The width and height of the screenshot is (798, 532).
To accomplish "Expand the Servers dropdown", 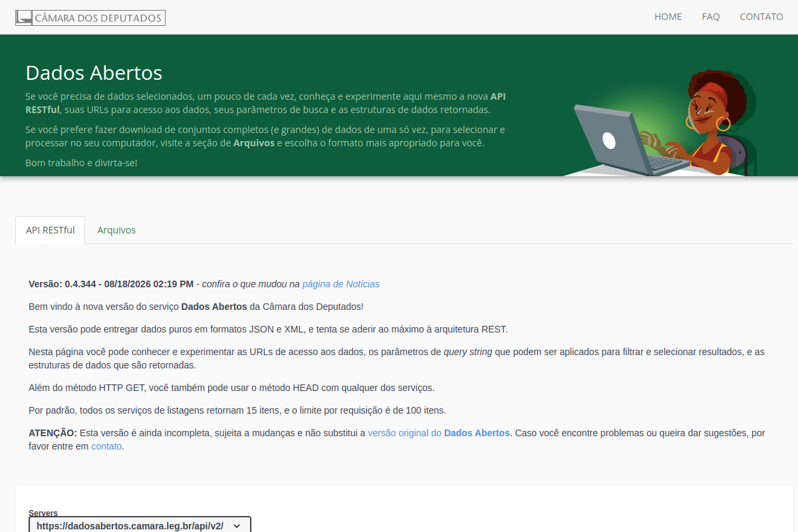I will pos(140,525).
